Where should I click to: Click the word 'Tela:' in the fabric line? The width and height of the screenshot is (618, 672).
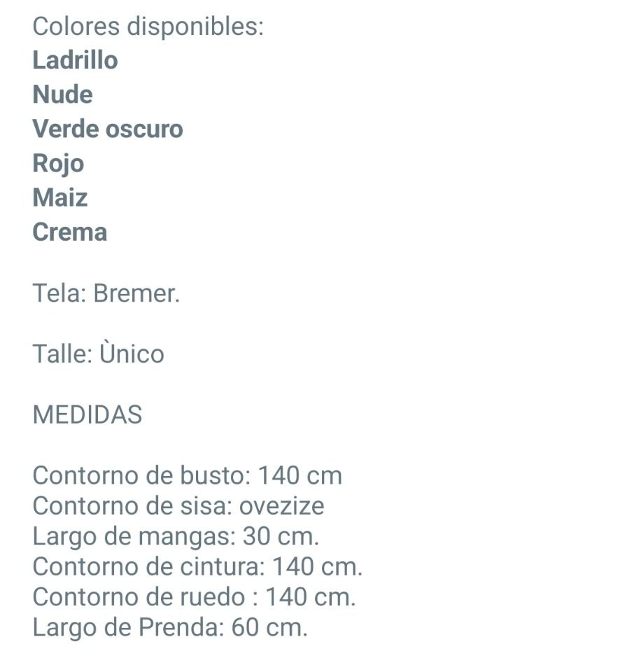[59, 293]
